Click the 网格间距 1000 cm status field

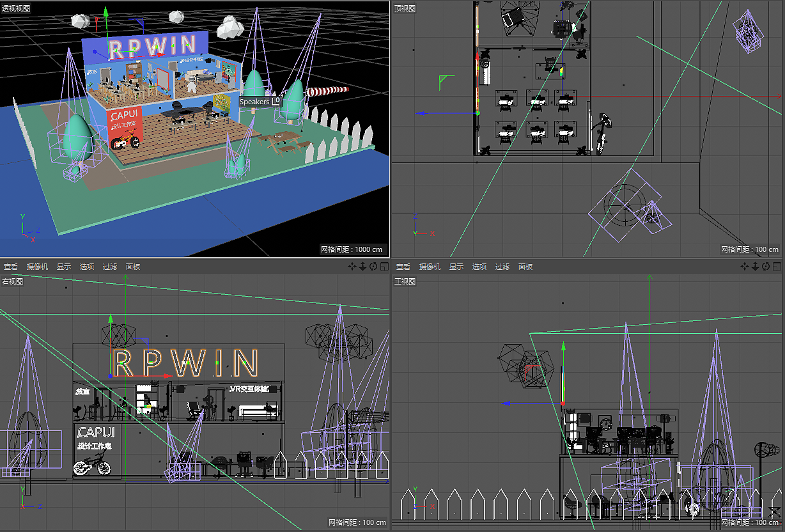352,249
